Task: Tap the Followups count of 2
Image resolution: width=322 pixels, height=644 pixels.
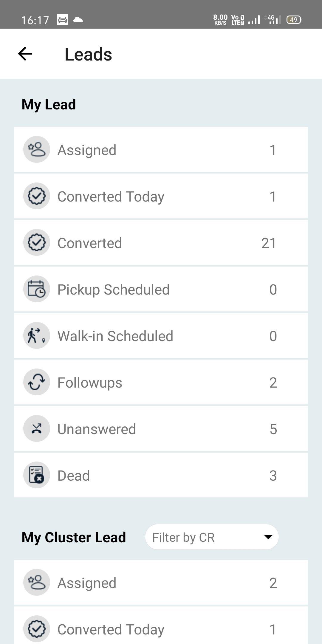Action: pyautogui.click(x=273, y=383)
